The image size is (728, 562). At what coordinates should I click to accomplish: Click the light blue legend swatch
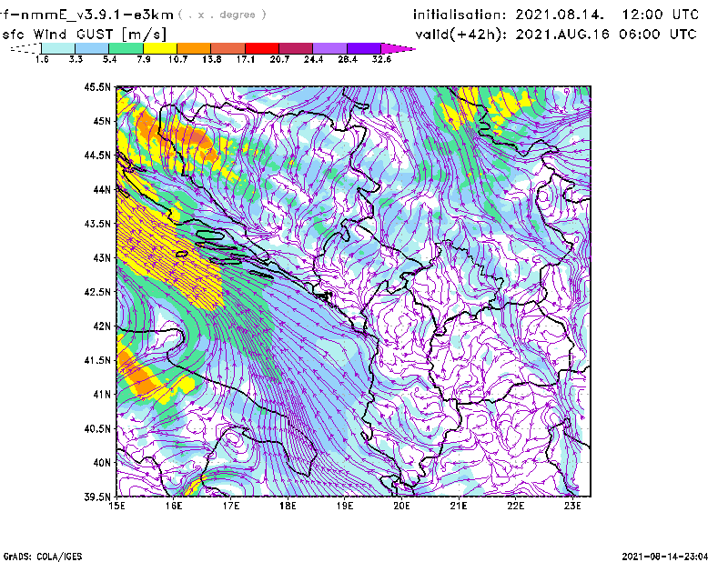click(92, 48)
